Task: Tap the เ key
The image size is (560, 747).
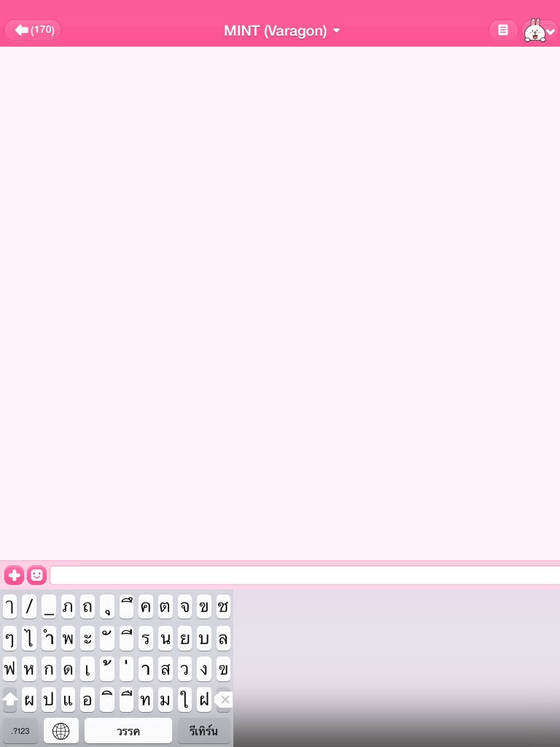Action: 87,669
